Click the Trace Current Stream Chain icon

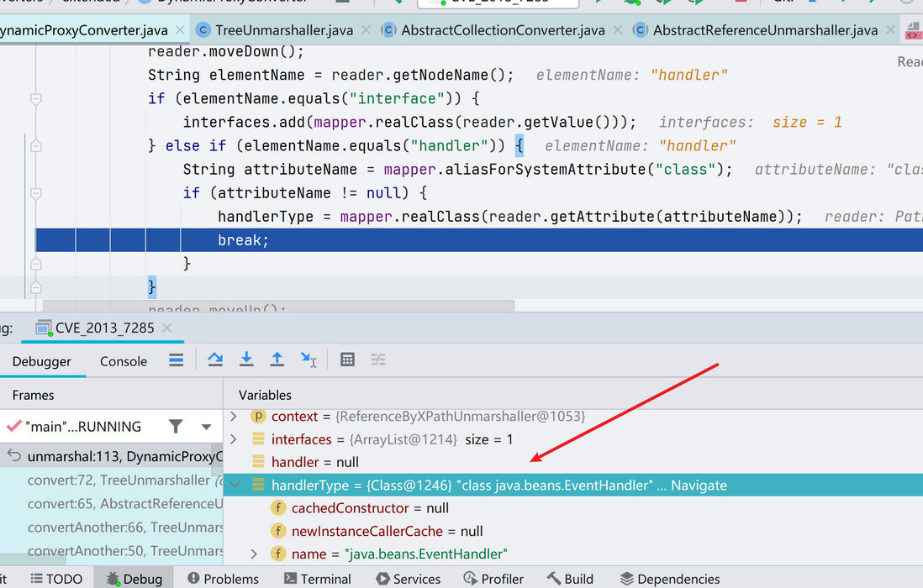click(x=378, y=360)
